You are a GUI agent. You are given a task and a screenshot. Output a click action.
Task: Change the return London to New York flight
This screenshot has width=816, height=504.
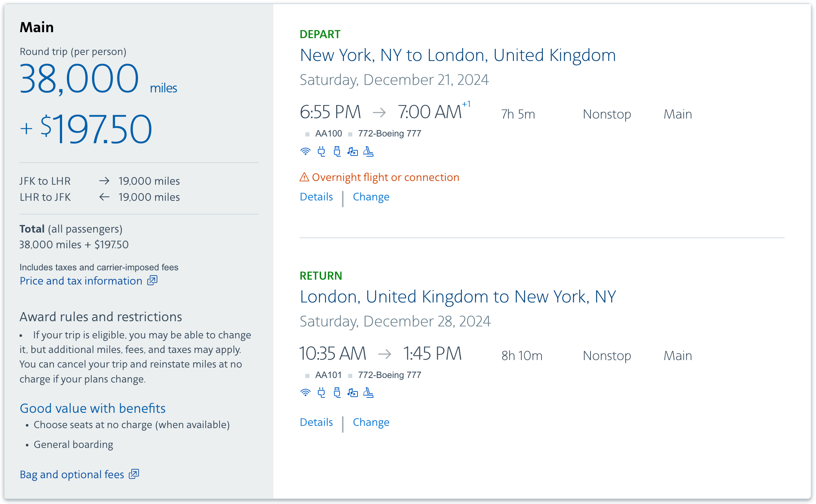[x=371, y=422]
